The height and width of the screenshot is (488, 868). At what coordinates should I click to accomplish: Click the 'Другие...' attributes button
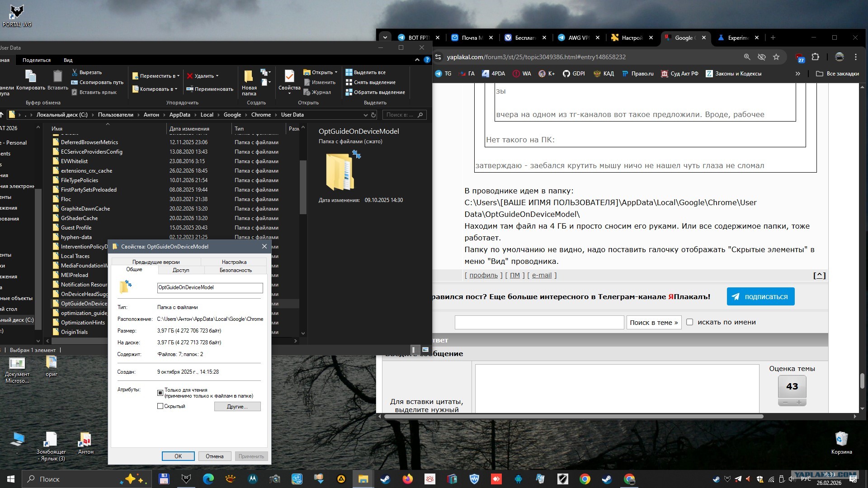(x=237, y=407)
